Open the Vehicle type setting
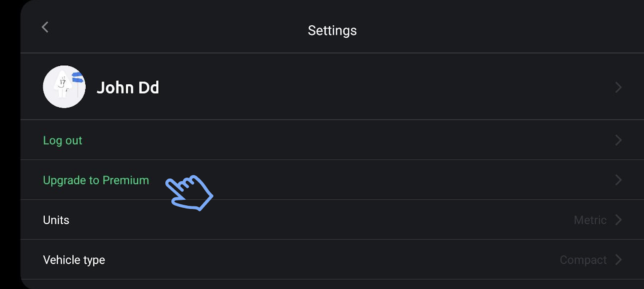 click(74, 260)
